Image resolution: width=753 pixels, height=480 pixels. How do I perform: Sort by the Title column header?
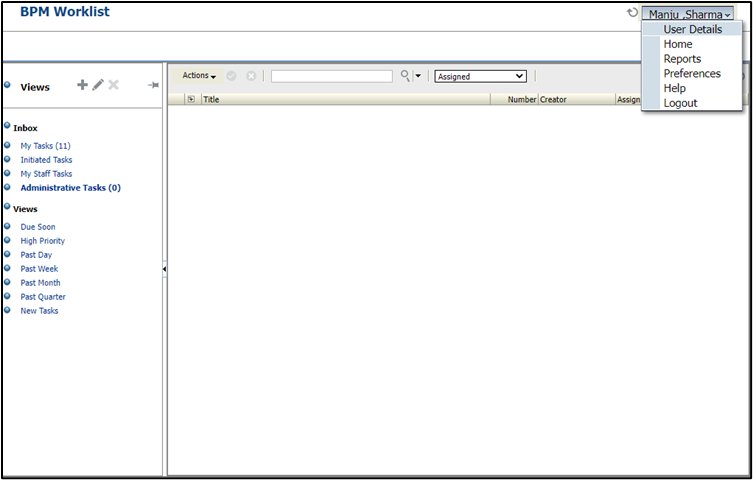(x=346, y=99)
